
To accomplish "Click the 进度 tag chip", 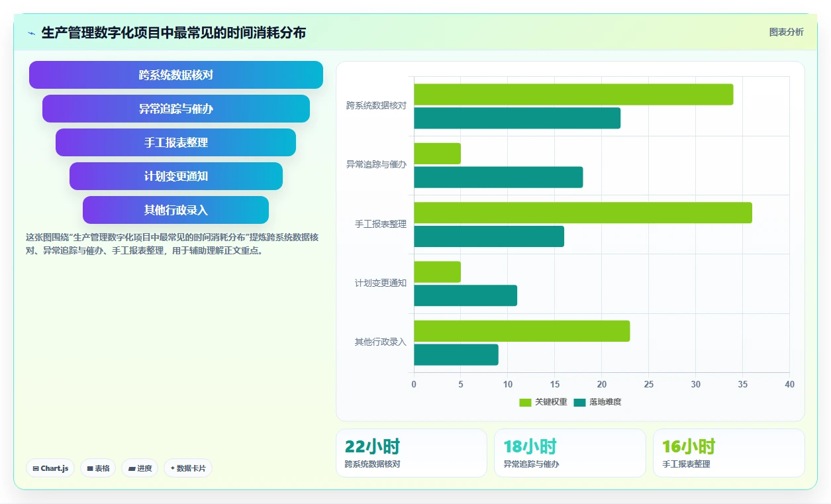I will pos(140,468).
